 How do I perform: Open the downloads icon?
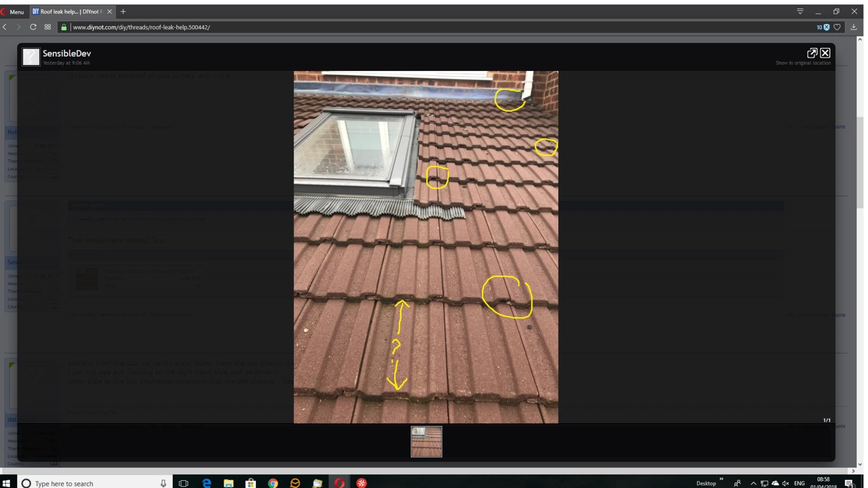click(x=854, y=27)
